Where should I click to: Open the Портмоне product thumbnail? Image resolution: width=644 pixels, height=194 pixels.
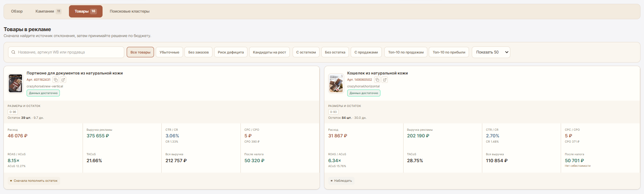[15, 83]
